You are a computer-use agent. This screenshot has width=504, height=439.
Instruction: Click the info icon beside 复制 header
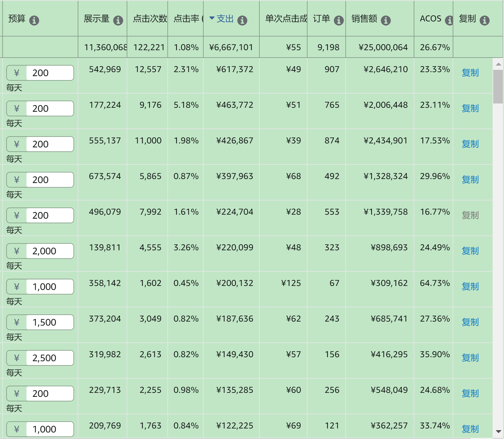click(484, 21)
